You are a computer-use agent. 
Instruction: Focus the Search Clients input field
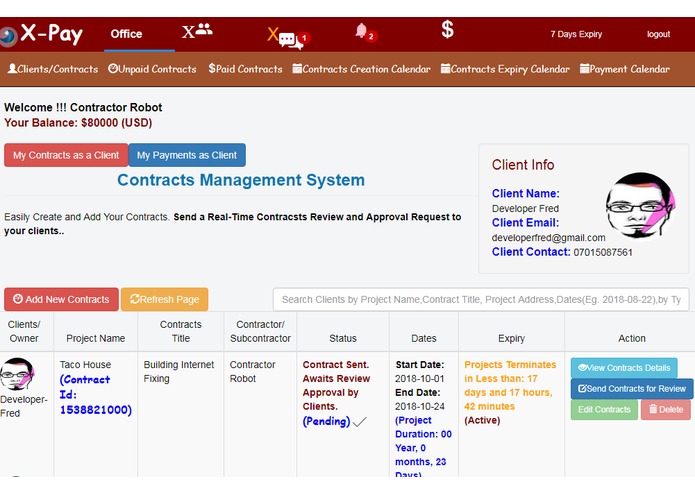[481, 300]
